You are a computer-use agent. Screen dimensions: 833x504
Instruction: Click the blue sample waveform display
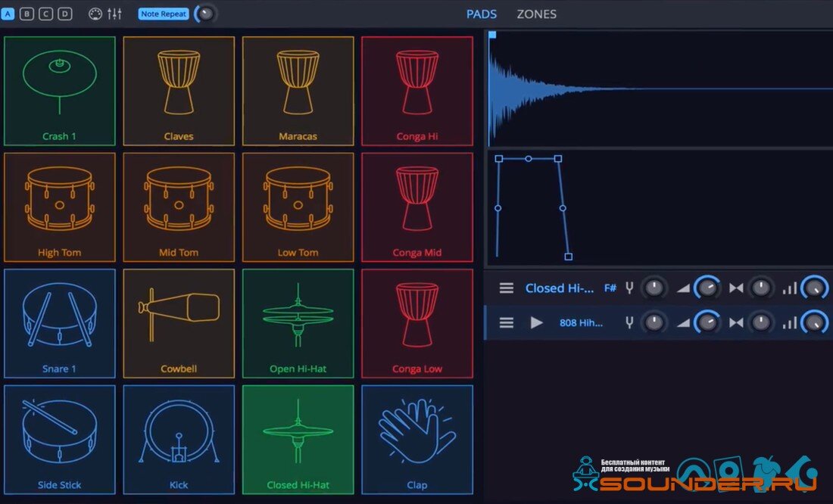click(x=660, y=90)
